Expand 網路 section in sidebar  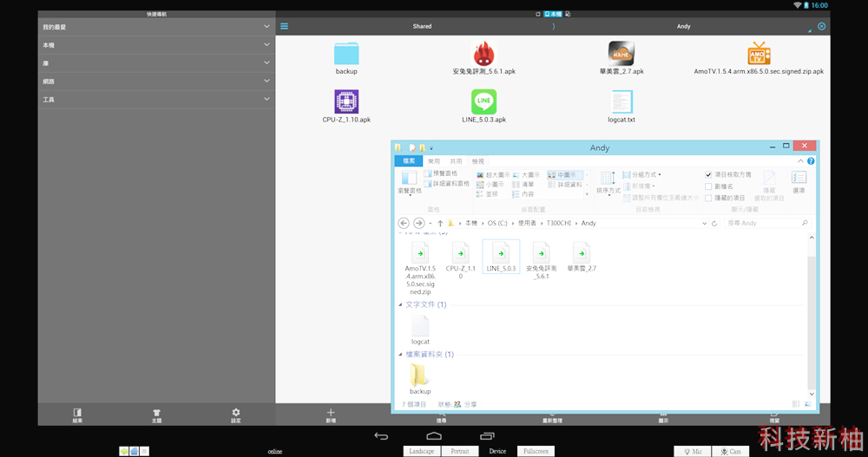[156, 82]
